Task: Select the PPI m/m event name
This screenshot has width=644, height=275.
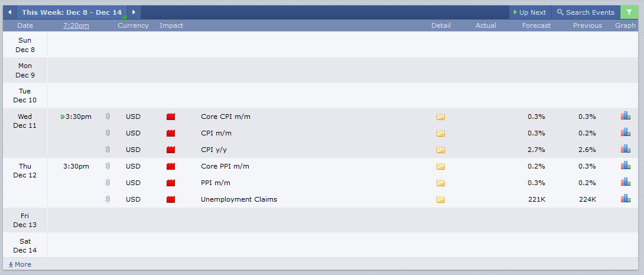Action: 213,183
